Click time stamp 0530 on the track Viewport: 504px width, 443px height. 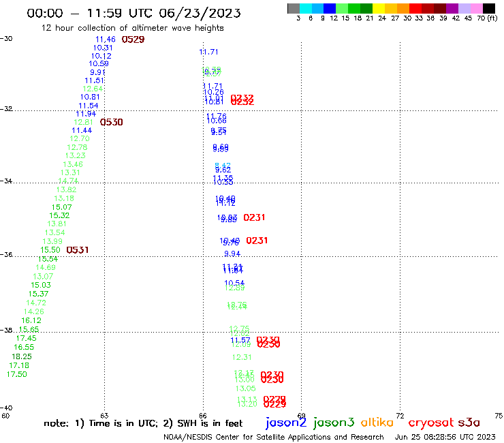coord(112,122)
